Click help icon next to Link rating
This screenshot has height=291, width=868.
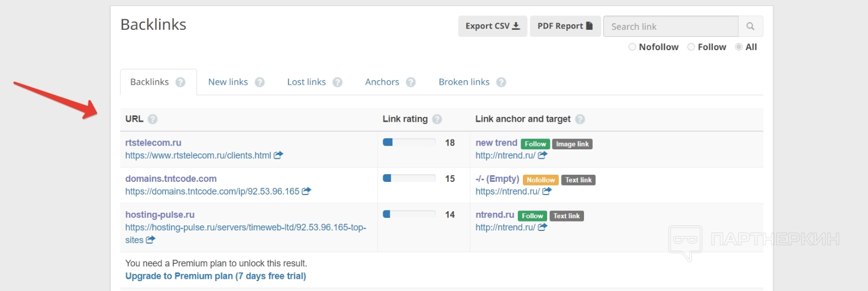coord(437,119)
